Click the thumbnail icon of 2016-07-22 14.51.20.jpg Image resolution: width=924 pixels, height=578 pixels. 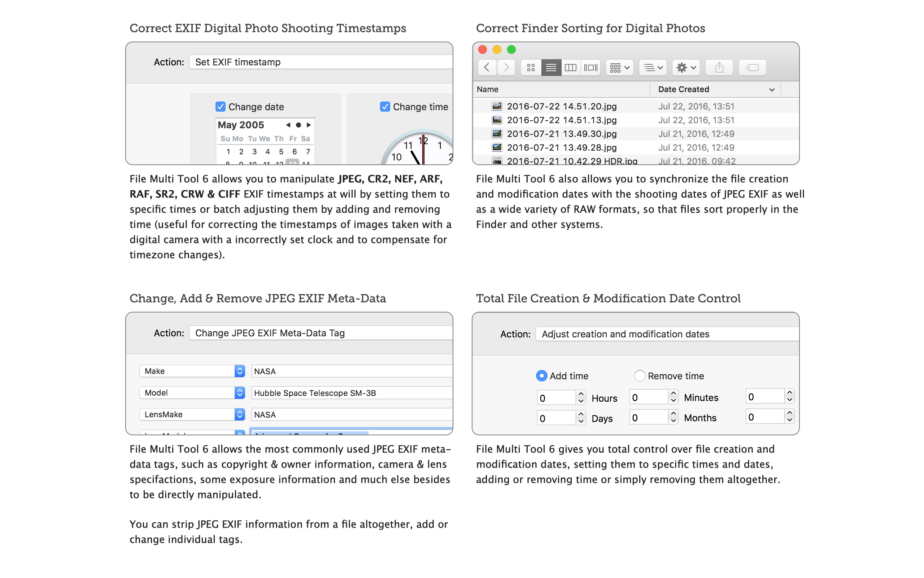pyautogui.click(x=497, y=106)
